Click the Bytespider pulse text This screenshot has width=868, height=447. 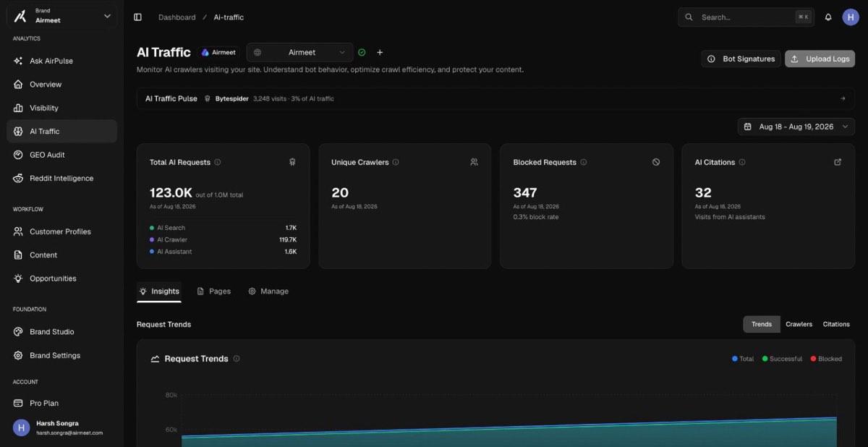[x=232, y=98]
